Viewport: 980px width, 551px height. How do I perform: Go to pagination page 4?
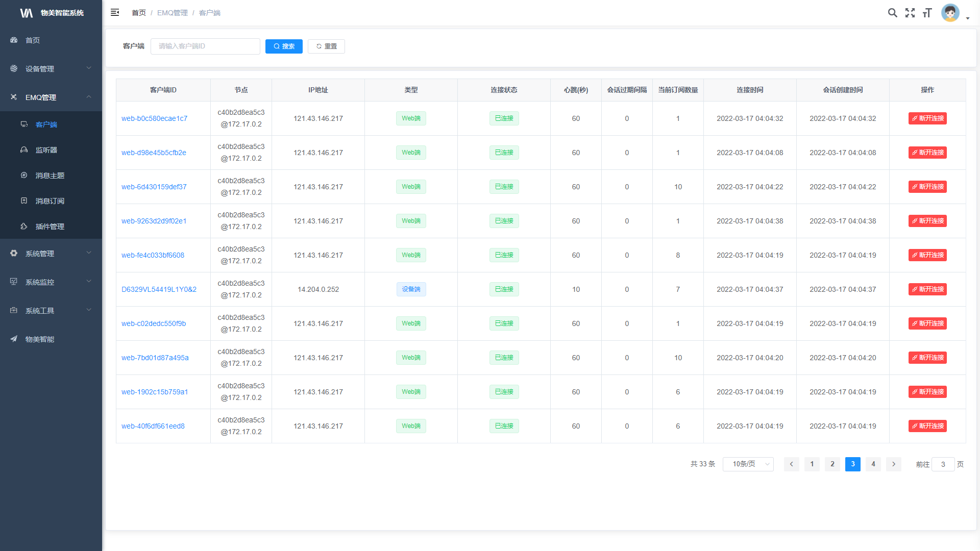pyautogui.click(x=873, y=464)
